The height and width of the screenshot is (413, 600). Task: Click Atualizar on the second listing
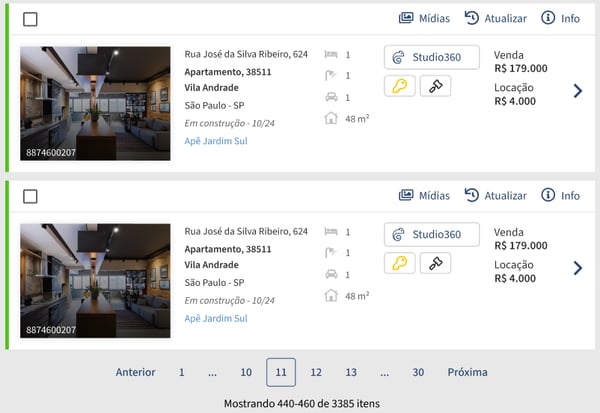tap(495, 195)
